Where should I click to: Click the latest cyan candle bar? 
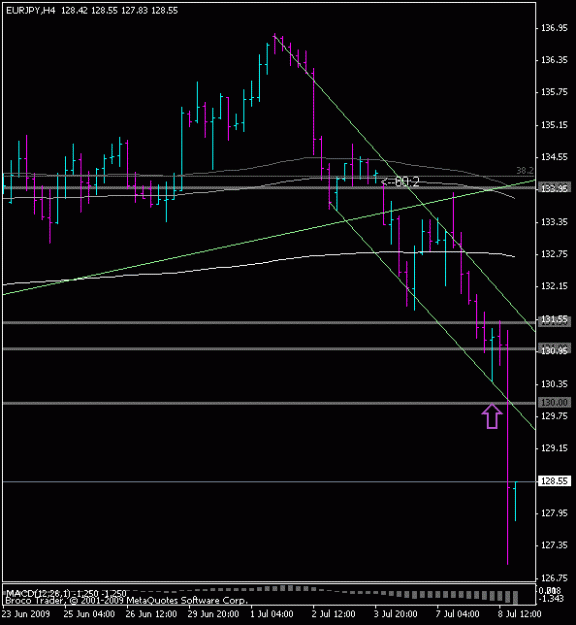tap(515, 501)
